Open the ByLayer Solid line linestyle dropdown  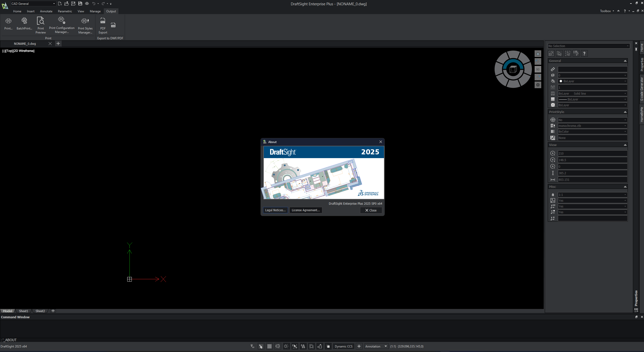point(592,93)
